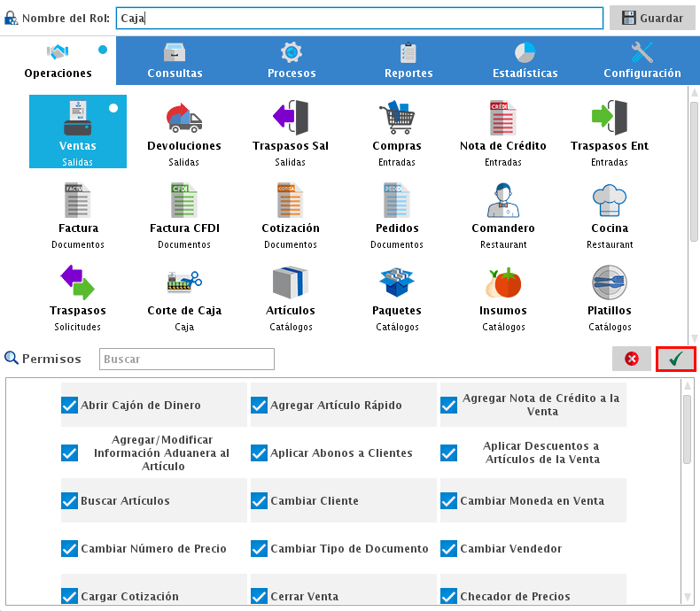Uncheck Cambiar Vendedor permission
This screenshot has height=611, width=700.
(449, 548)
